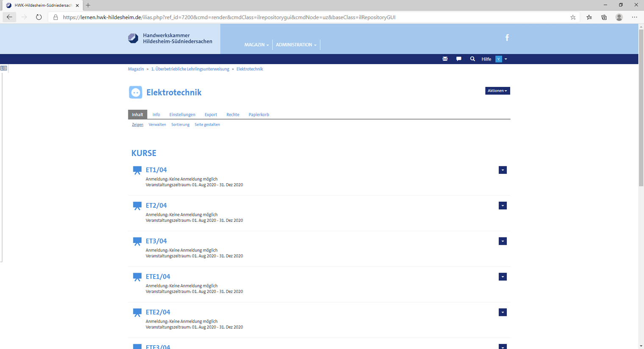Click the ETE2/04 course icon
The image size is (644, 349).
click(x=137, y=313)
